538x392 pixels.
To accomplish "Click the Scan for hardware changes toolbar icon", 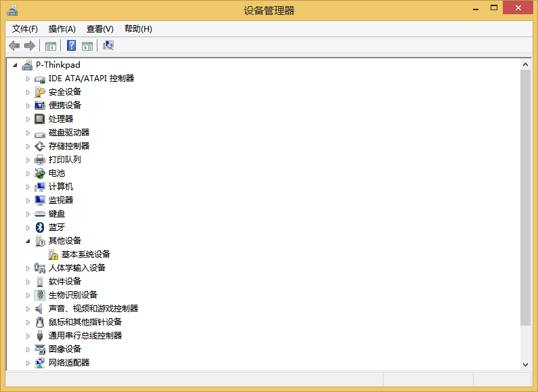I will [108, 45].
